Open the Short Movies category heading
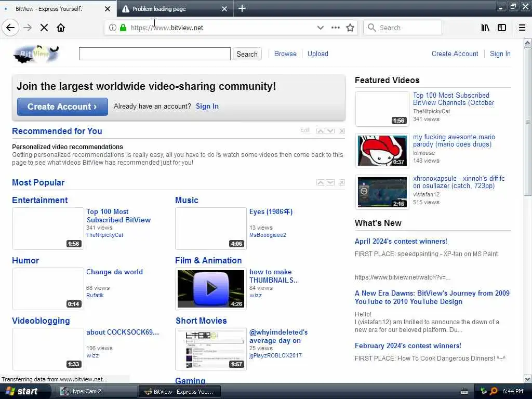The image size is (532, 399). click(x=201, y=321)
